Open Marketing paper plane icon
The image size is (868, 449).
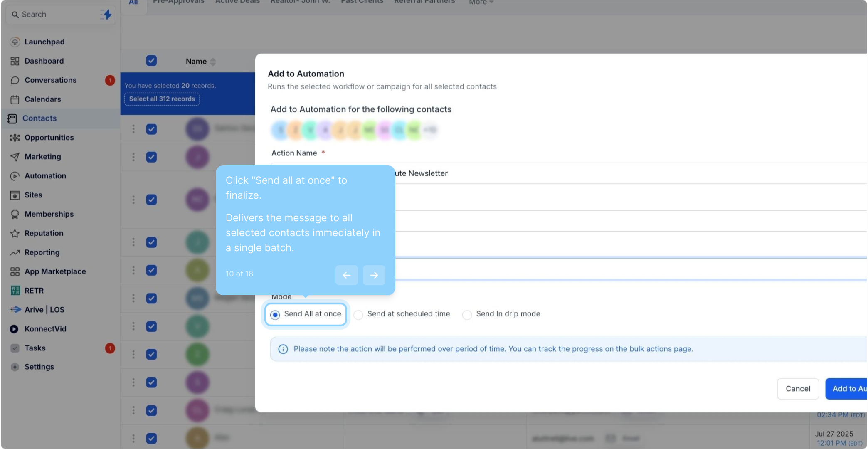[15, 157]
